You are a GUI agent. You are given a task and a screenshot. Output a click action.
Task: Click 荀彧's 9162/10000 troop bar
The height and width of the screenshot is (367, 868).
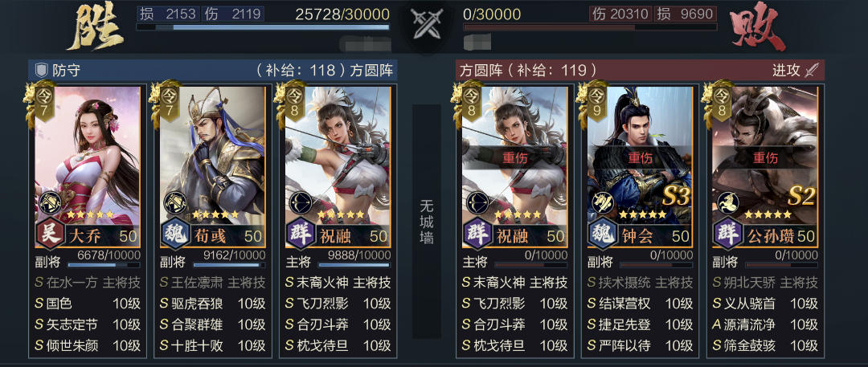[x=228, y=265]
